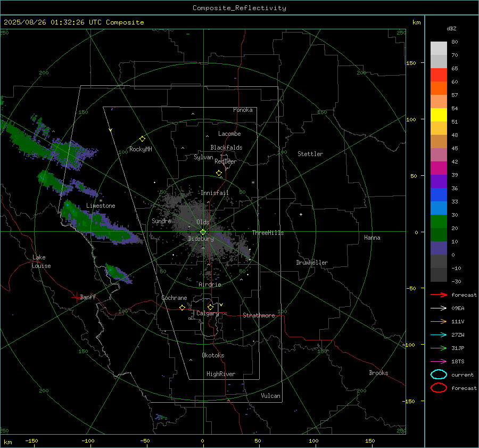Click the white 09EA arrow icon
The image size is (479, 448).
(x=439, y=308)
